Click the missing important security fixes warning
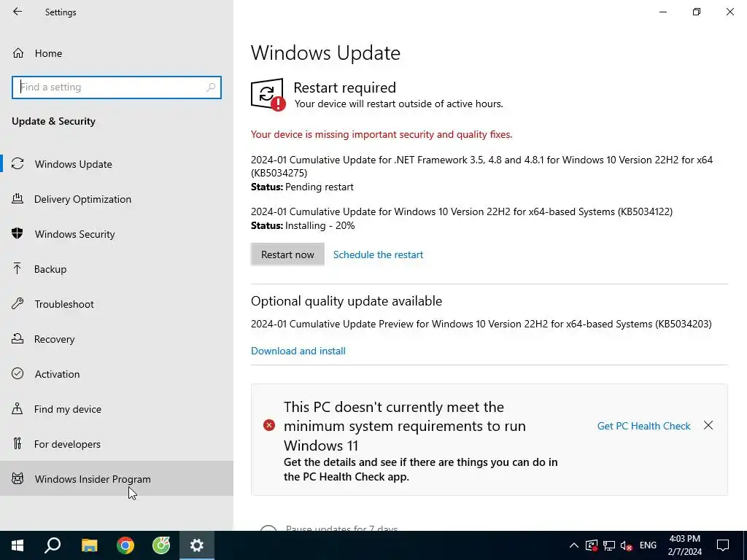The width and height of the screenshot is (747, 560). [x=382, y=135]
